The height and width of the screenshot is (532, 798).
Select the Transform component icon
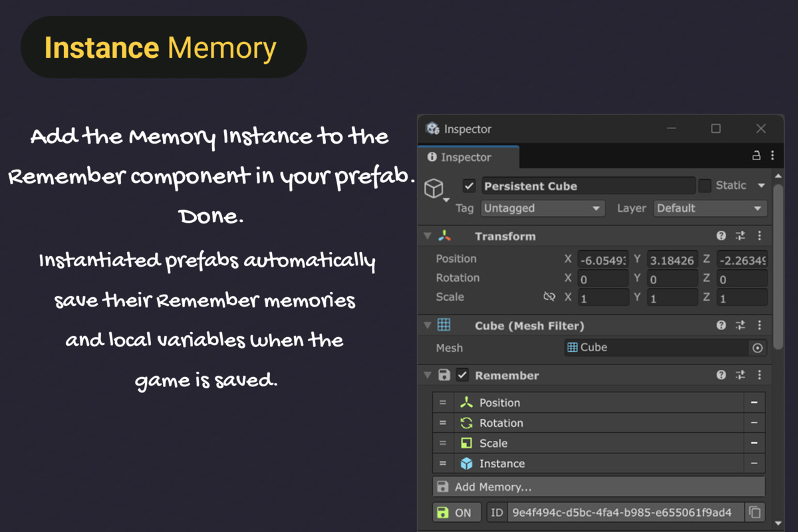[x=444, y=235]
